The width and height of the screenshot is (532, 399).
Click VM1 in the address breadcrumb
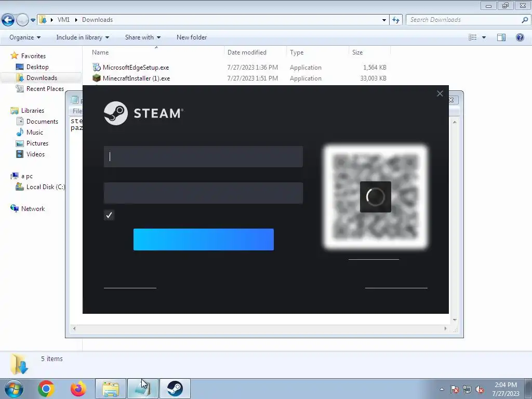(x=63, y=20)
